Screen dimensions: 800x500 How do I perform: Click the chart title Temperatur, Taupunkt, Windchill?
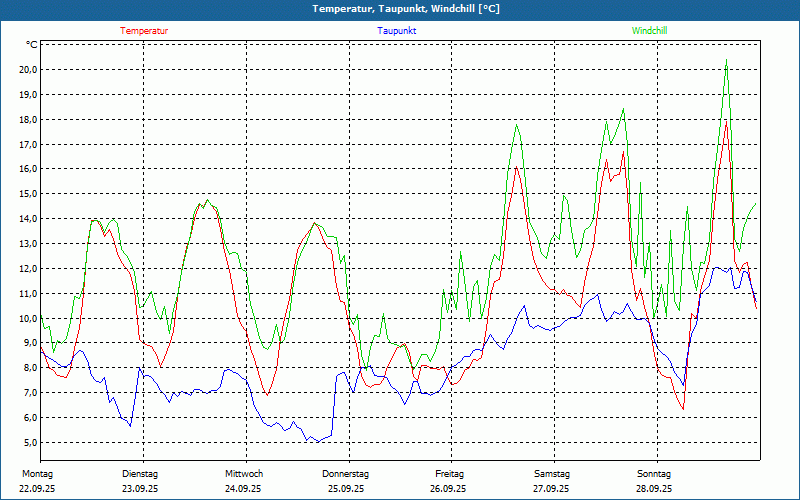click(406, 9)
